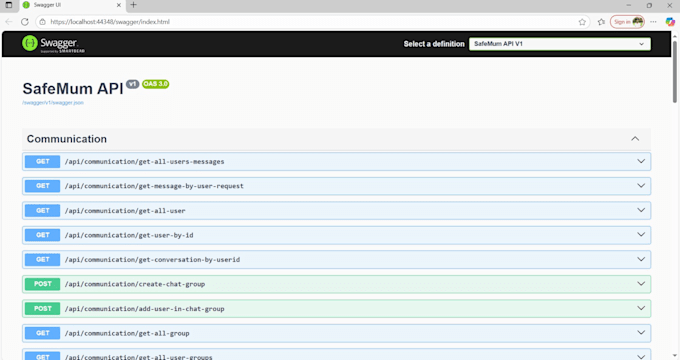
Task: Expand the get-user-by-id endpoint chevron
Action: point(641,235)
